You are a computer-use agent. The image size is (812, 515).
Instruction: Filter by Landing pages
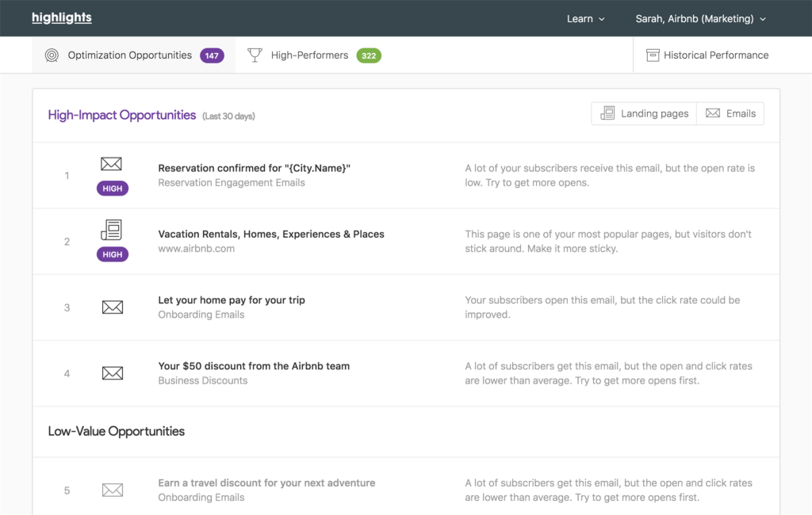644,113
